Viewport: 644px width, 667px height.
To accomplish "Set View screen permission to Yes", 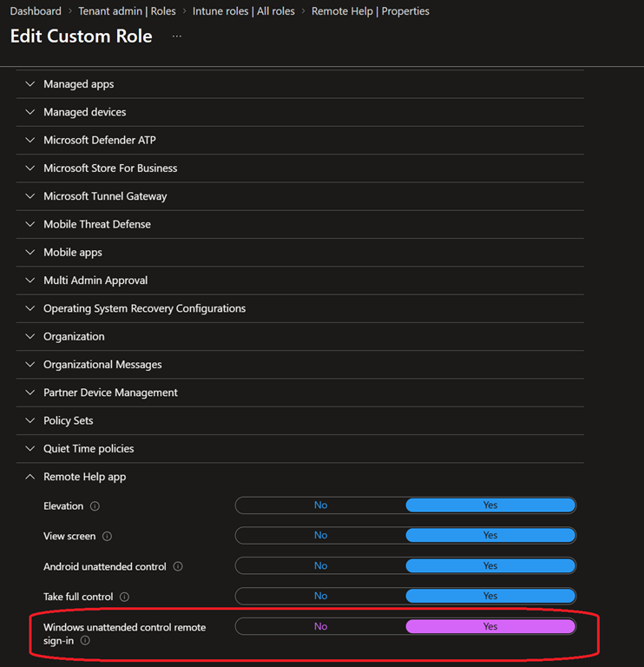I will pyautogui.click(x=490, y=536).
